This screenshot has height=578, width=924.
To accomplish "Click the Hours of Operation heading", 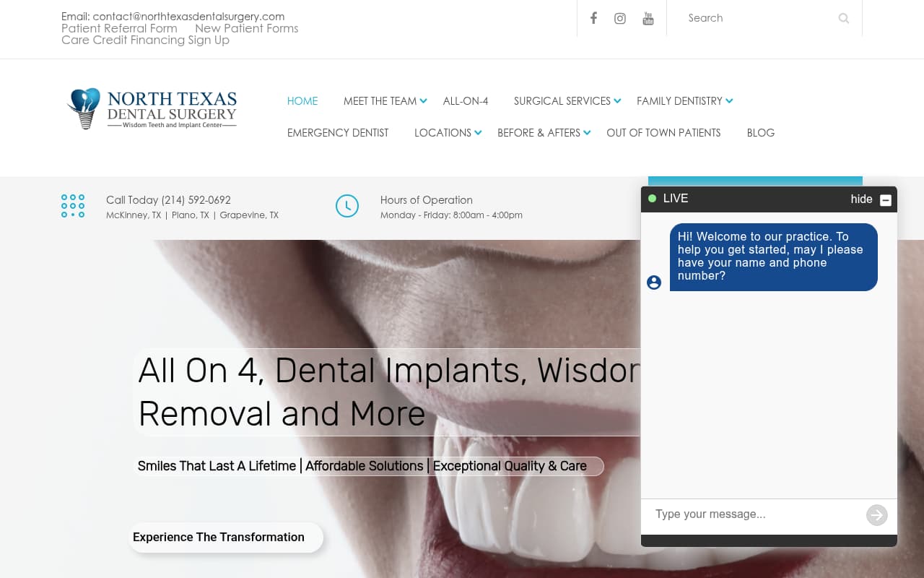I will click(427, 200).
